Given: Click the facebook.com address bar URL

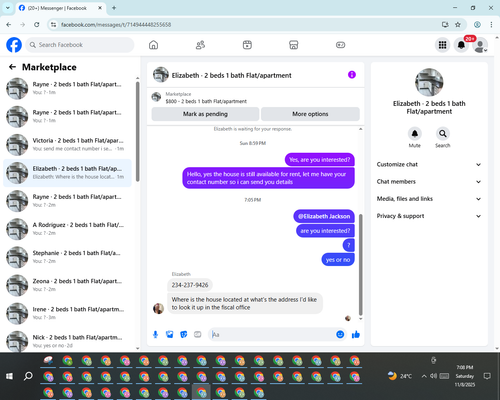Looking at the screenshot, I should click(116, 25).
